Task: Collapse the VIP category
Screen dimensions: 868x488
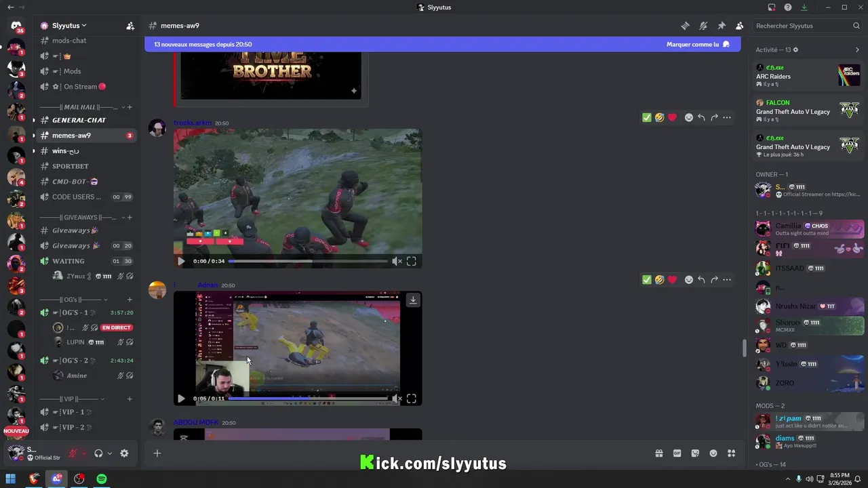Action: (x=71, y=399)
